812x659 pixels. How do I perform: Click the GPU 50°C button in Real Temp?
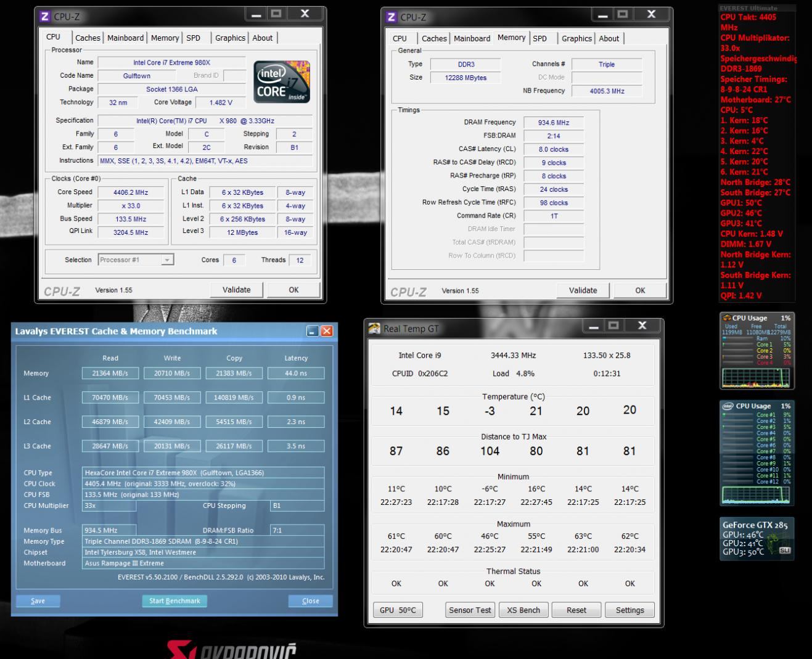click(398, 610)
